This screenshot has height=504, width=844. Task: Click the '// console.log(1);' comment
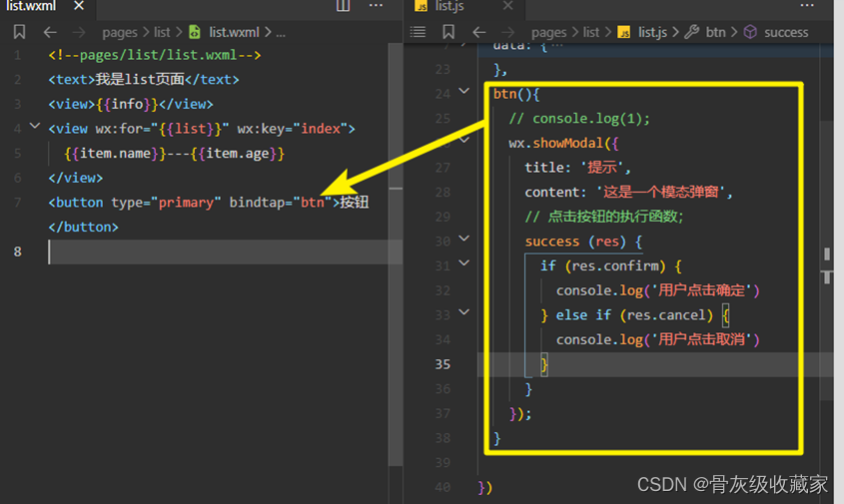579,119
